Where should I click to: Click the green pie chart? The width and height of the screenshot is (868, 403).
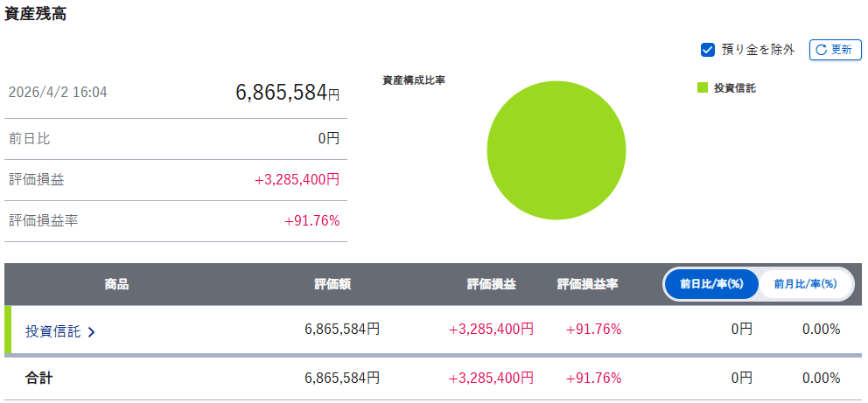point(556,150)
